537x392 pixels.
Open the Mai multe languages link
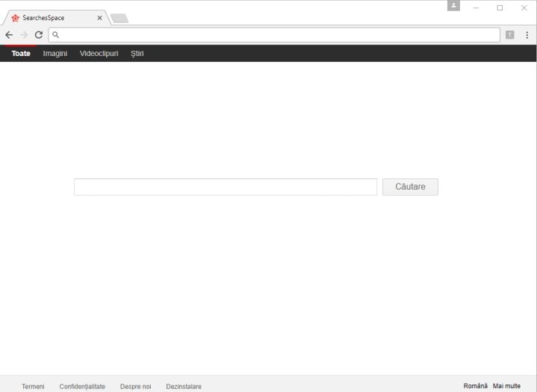point(506,386)
